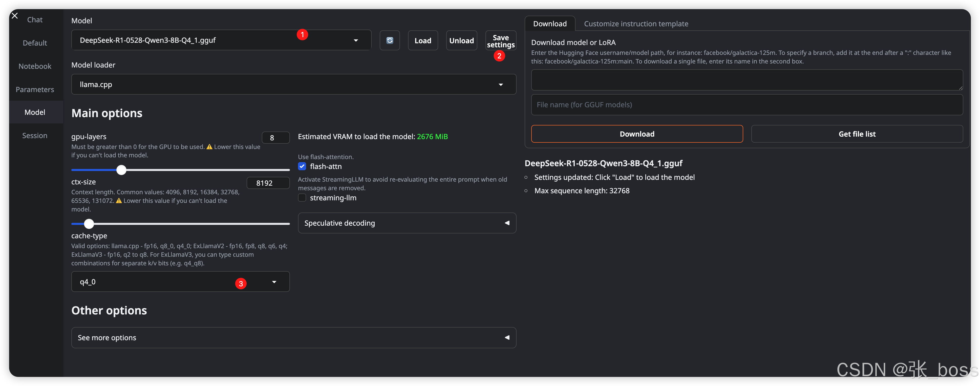
Task: Open the Model dropdown arrow
Action: click(356, 40)
